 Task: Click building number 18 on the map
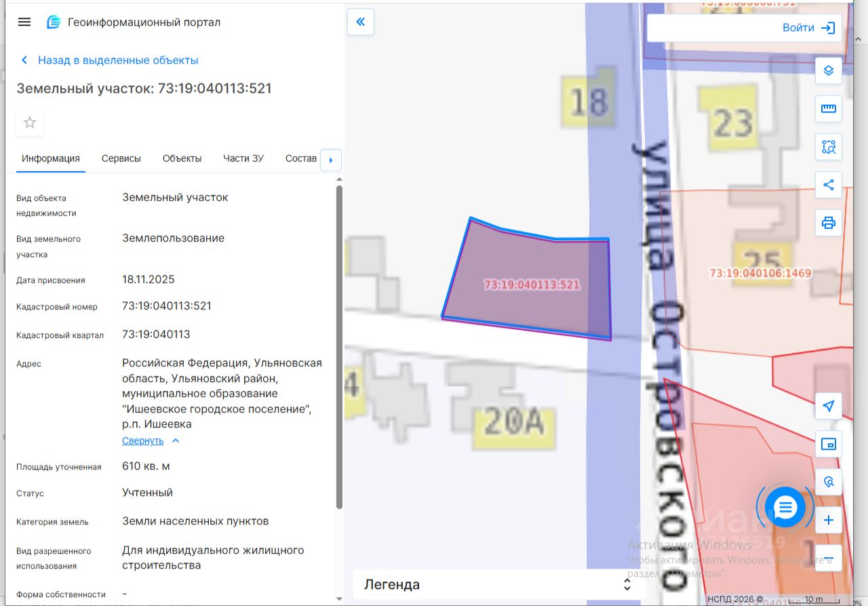(589, 102)
